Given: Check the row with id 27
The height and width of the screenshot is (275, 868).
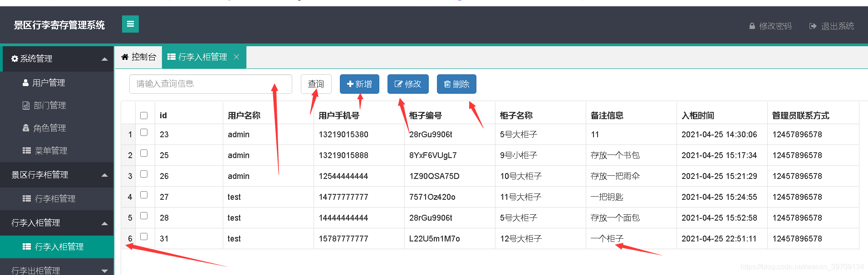Looking at the screenshot, I should (144, 195).
